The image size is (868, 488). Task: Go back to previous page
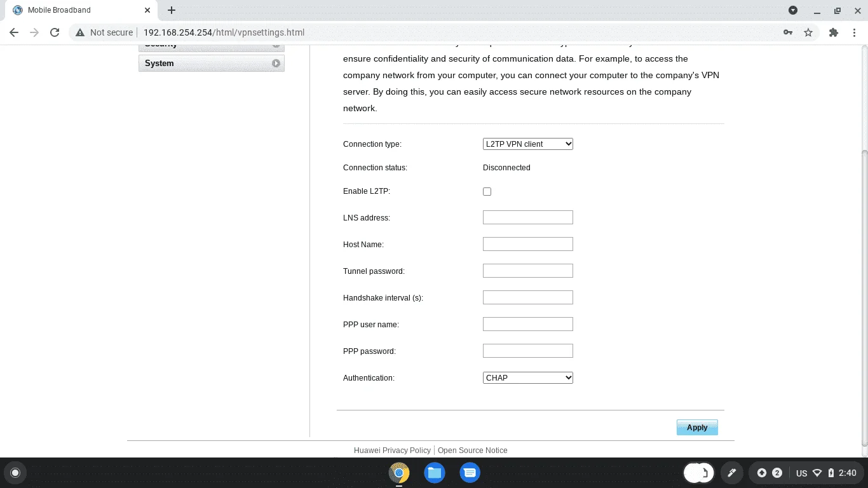tap(14, 32)
